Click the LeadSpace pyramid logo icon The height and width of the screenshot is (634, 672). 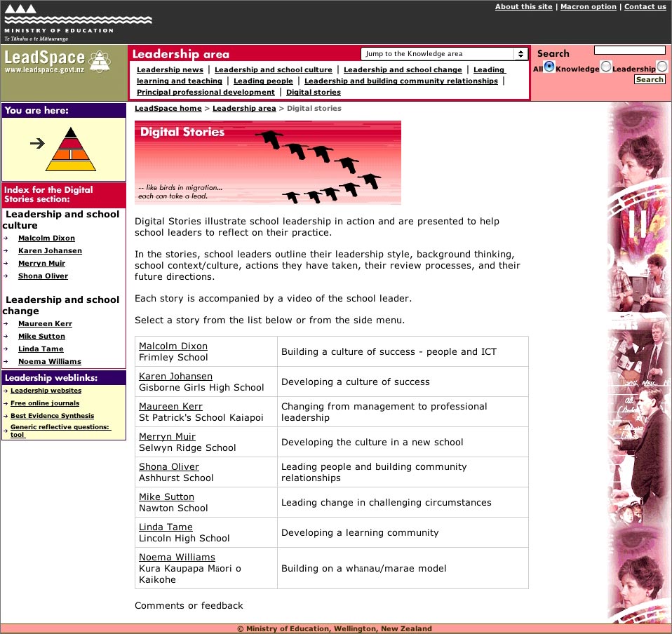pos(100,62)
